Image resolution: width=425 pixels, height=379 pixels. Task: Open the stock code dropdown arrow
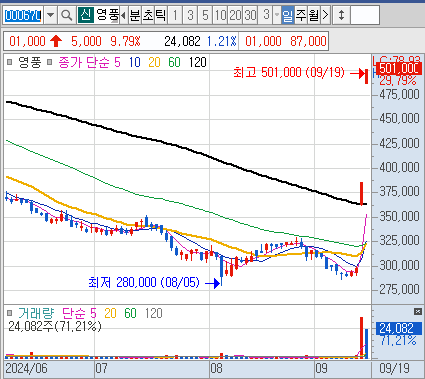tap(50, 15)
